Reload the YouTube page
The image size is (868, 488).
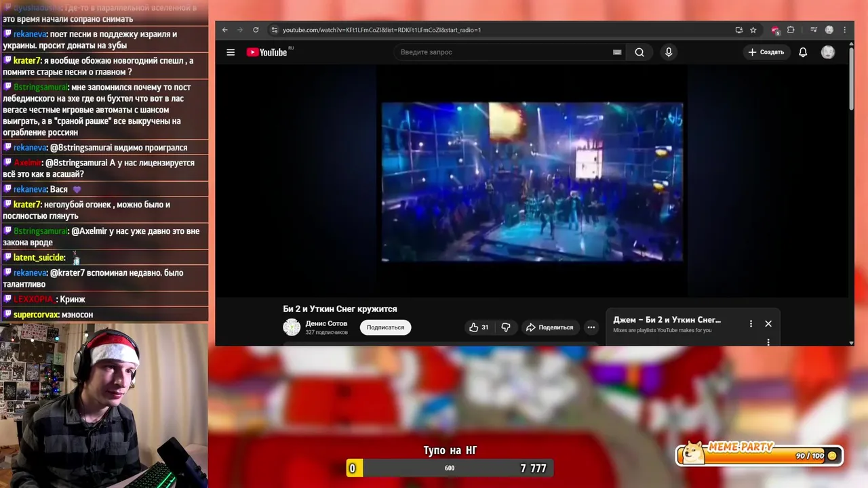click(256, 30)
